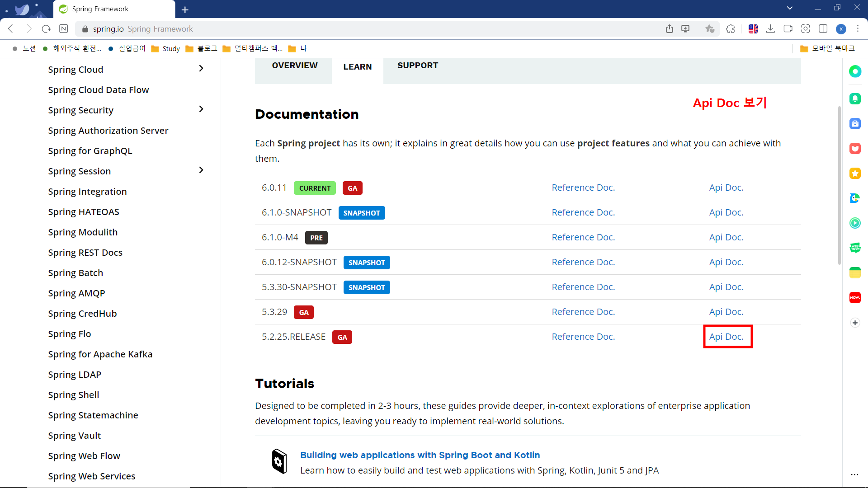Go forward using the browser forward arrow
The width and height of the screenshot is (868, 488).
pyautogui.click(x=29, y=29)
